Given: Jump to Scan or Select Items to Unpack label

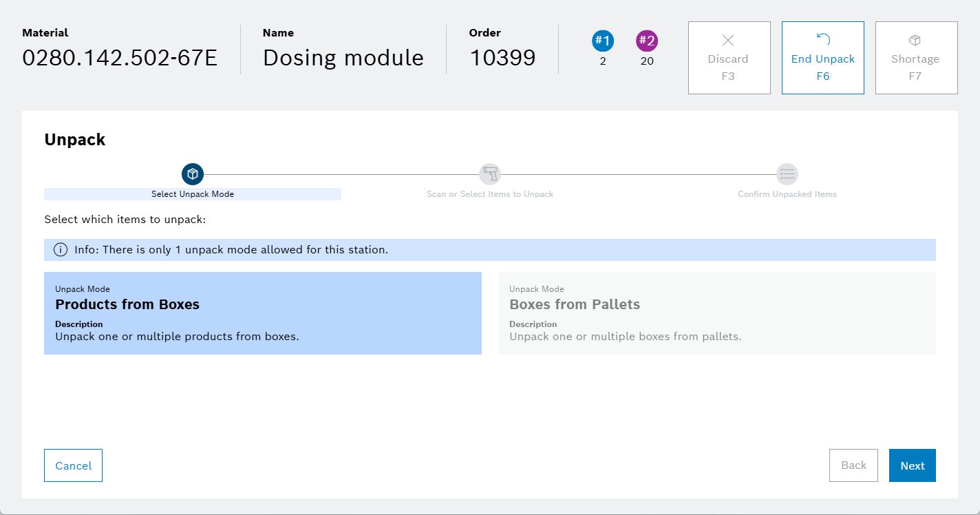Looking at the screenshot, I should coord(490,194).
